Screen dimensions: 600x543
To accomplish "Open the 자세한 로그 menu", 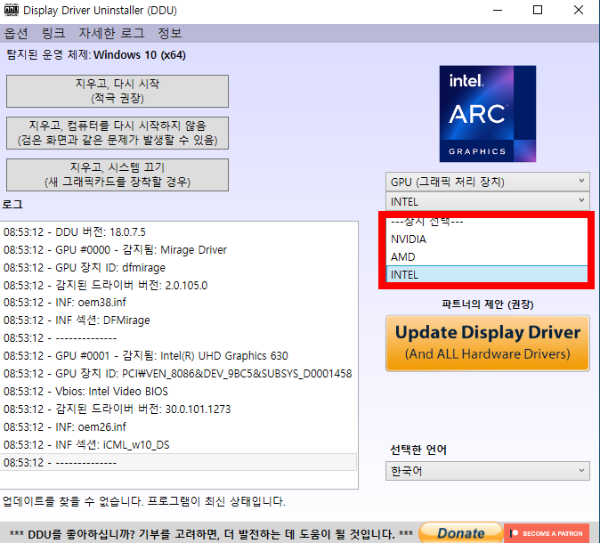I will (x=111, y=33).
